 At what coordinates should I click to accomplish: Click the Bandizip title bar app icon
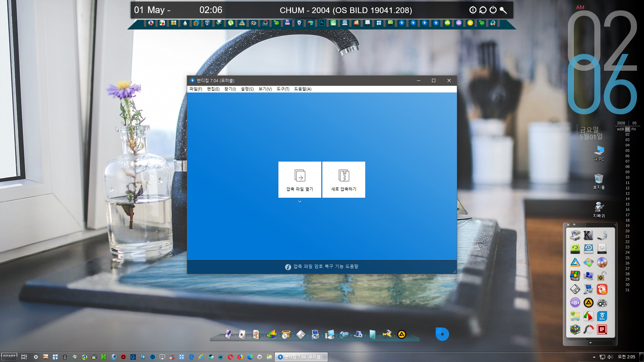[x=192, y=80]
